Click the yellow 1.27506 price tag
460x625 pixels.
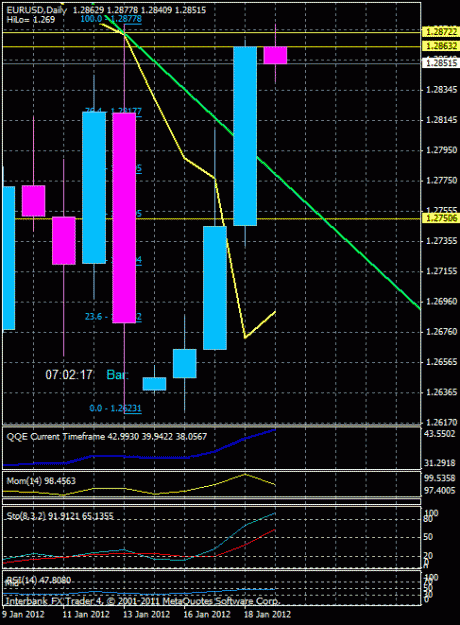(x=441, y=218)
